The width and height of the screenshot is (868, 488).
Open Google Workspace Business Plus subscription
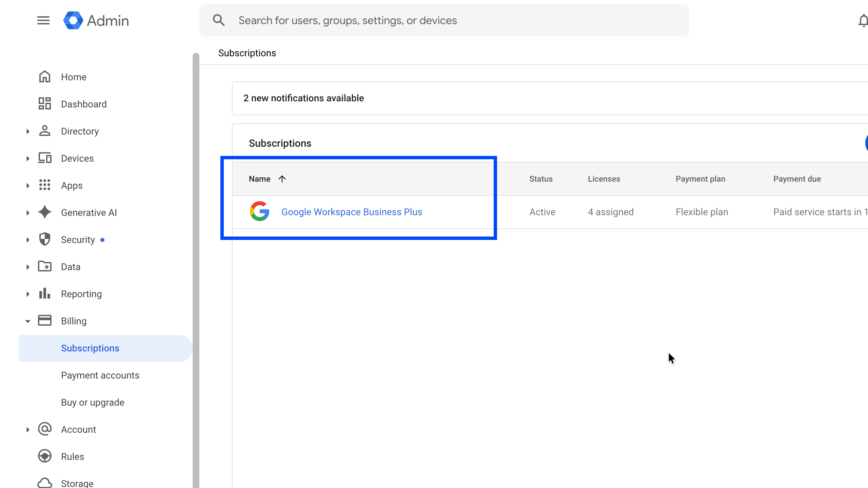[x=352, y=212]
